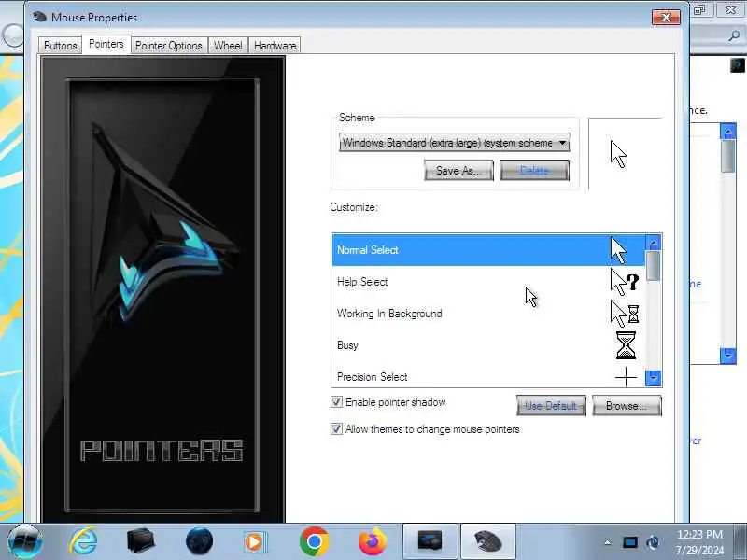Viewport: 747px width, 560px height.
Task: Click Customize list scroll up arrow
Action: [x=654, y=243]
